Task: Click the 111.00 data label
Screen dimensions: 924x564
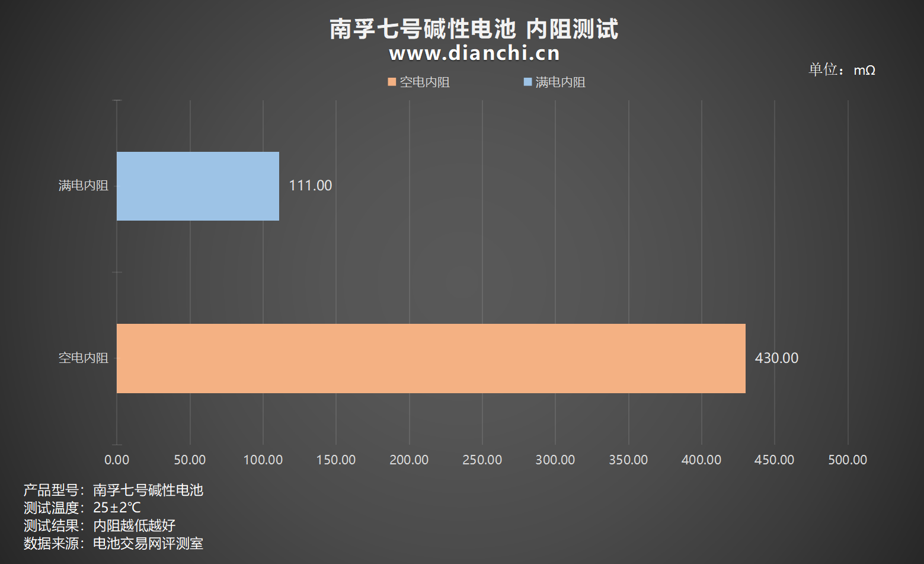Action: tap(311, 186)
